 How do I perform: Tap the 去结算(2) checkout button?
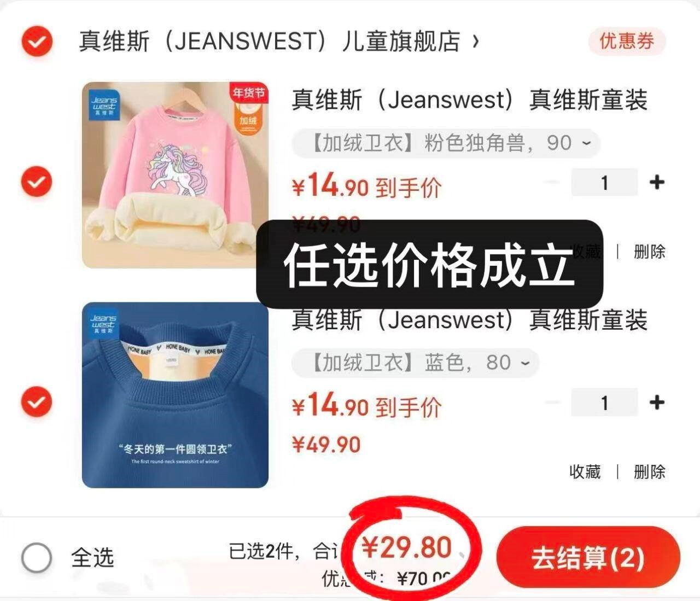(588, 558)
